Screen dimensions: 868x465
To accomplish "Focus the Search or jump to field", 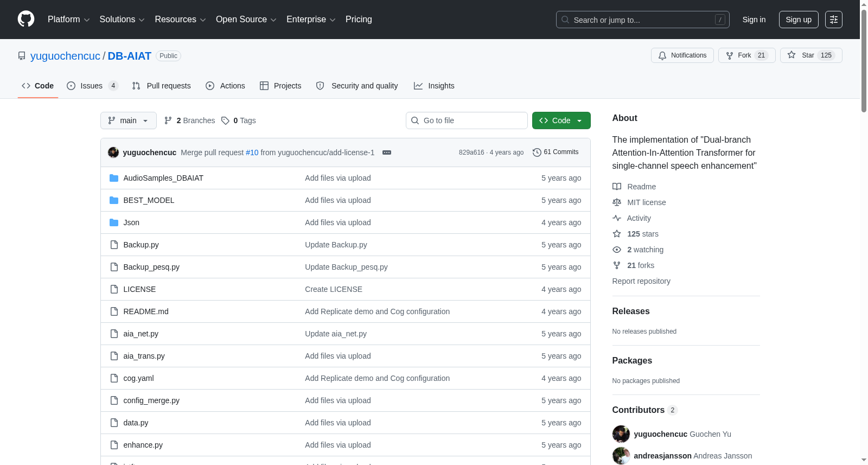I will [x=643, y=20].
